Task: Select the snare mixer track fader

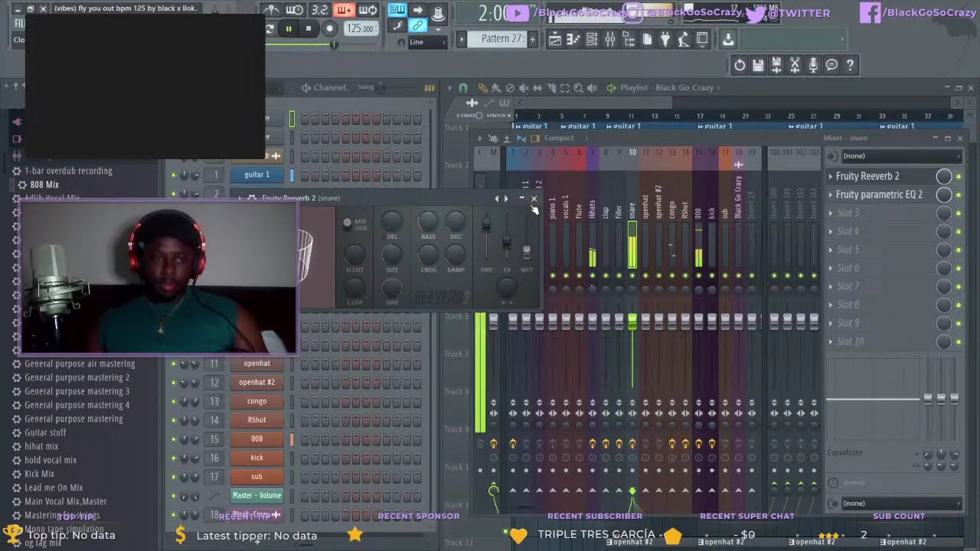Action: (632, 322)
